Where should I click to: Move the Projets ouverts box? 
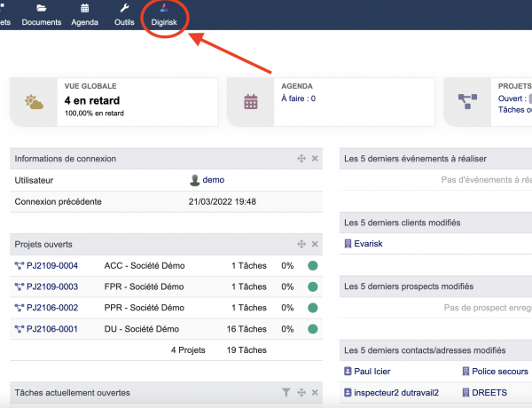301,244
